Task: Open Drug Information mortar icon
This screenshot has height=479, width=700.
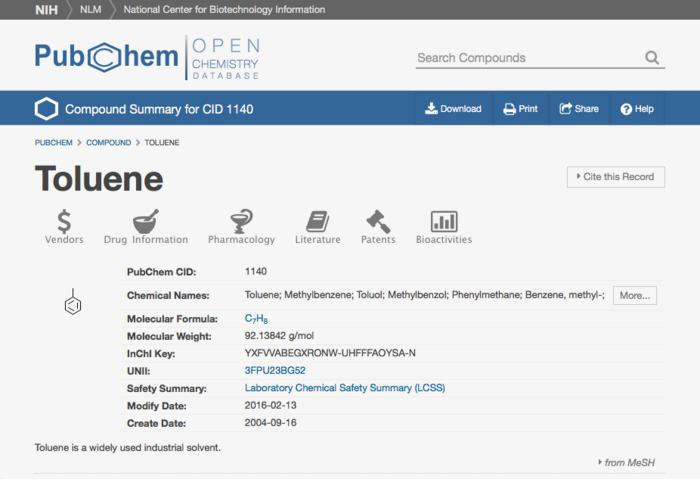Action: point(146,221)
